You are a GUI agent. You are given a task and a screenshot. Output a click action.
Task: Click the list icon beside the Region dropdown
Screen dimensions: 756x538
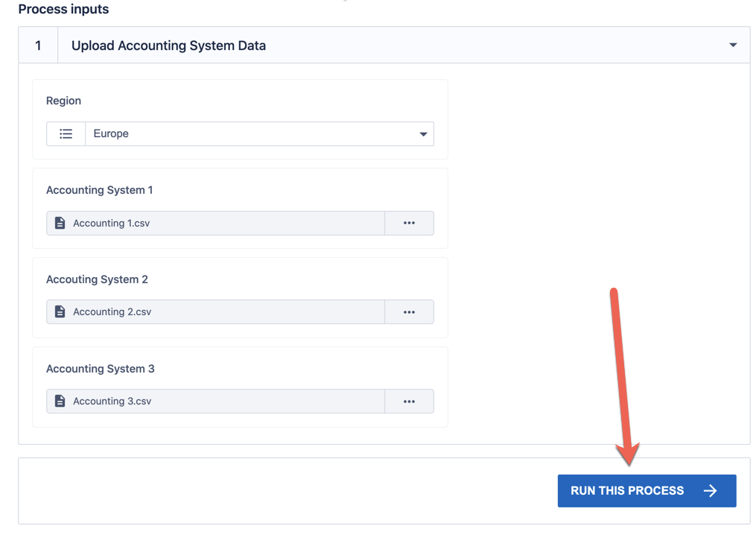(66, 134)
